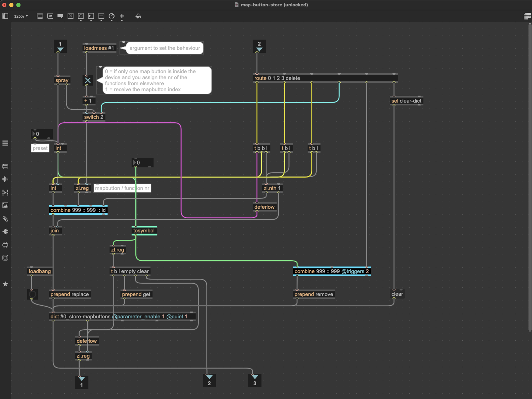Screen dimensions: 532x399
Task: Show the Images browser in sidebar
Action: 5,206
